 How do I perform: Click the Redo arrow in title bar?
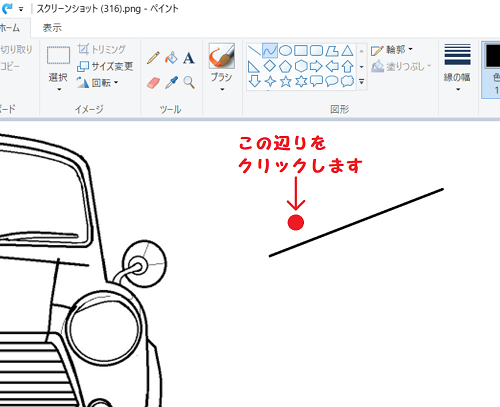pos(7,8)
